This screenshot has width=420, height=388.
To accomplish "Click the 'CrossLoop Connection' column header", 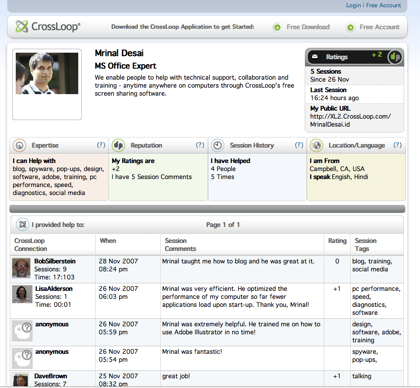I will tap(30, 245).
